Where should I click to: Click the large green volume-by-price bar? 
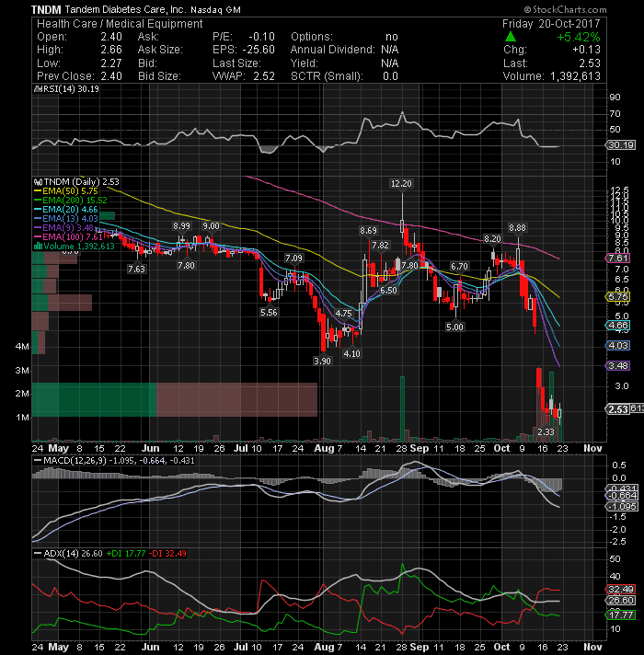(94, 400)
